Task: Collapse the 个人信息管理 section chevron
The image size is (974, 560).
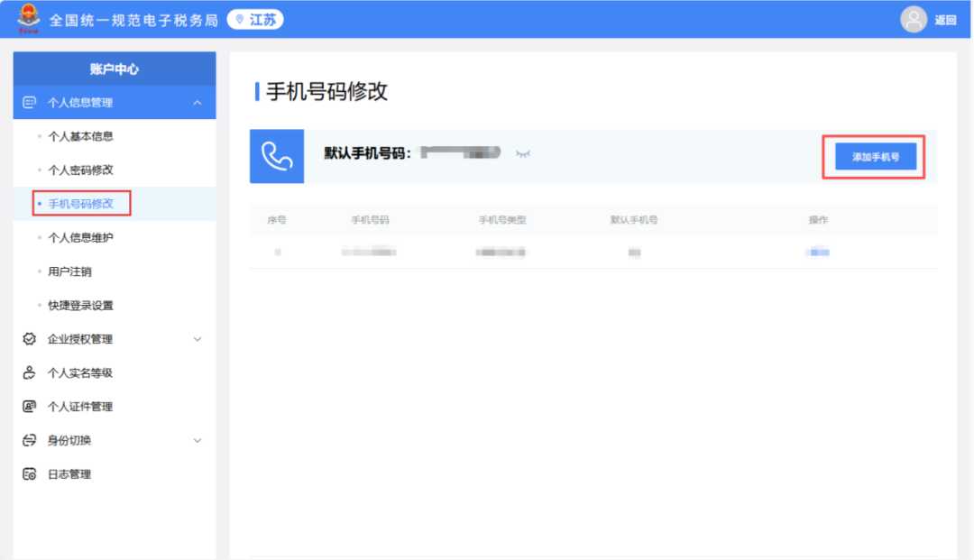Action: click(x=198, y=103)
